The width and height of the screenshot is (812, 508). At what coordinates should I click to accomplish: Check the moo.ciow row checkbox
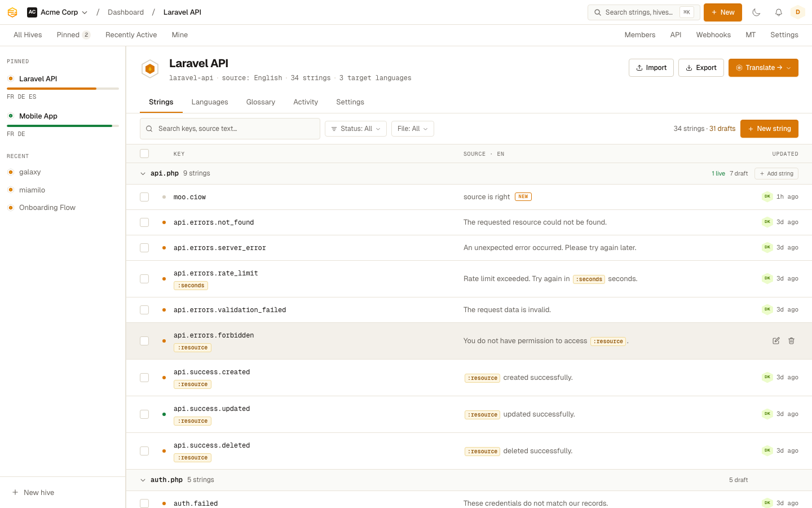click(x=144, y=197)
